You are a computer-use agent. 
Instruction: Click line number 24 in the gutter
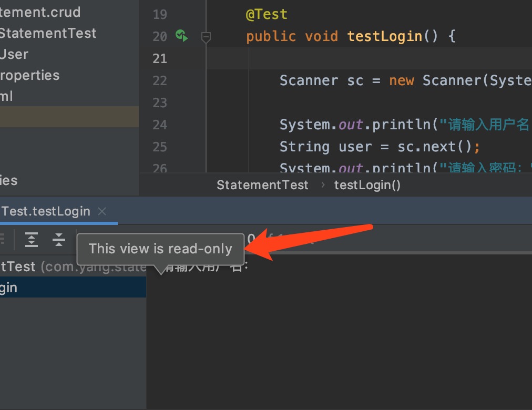coord(160,125)
